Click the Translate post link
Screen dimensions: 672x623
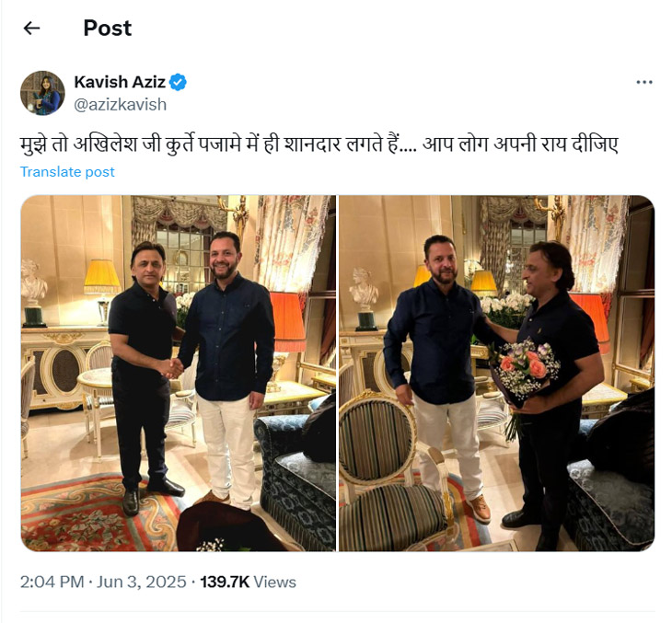point(67,172)
